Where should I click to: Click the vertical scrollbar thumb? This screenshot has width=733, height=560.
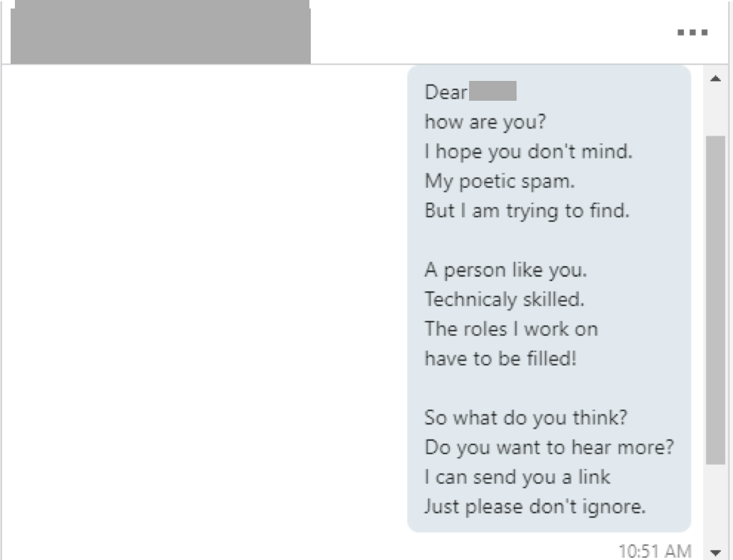[x=715, y=298]
